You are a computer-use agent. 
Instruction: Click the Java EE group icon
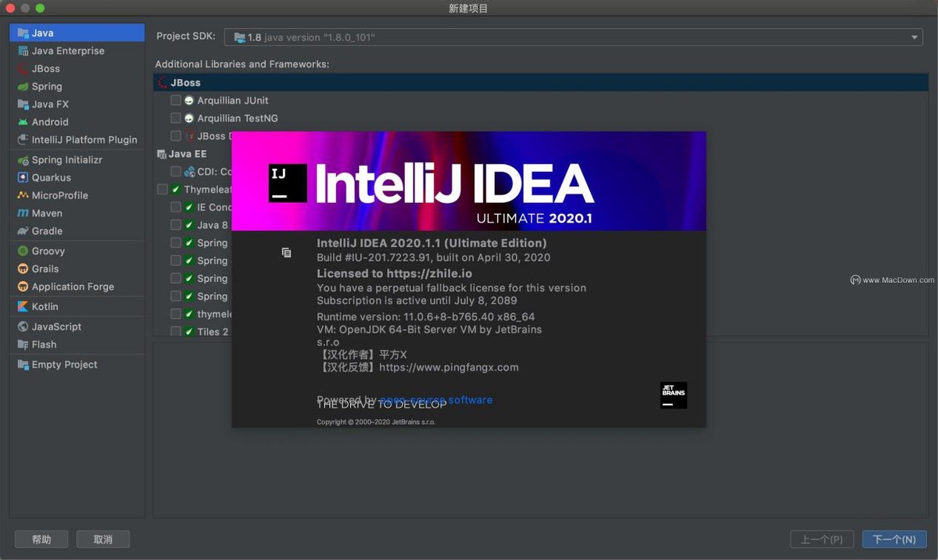click(162, 154)
